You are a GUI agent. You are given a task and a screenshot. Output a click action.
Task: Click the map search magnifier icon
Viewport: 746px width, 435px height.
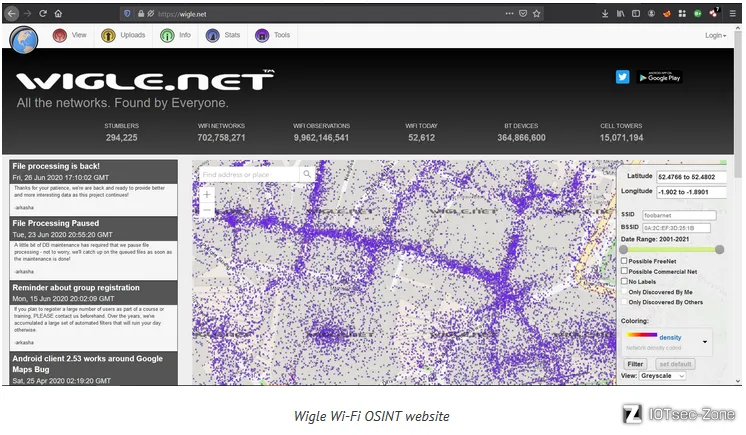[x=307, y=174]
